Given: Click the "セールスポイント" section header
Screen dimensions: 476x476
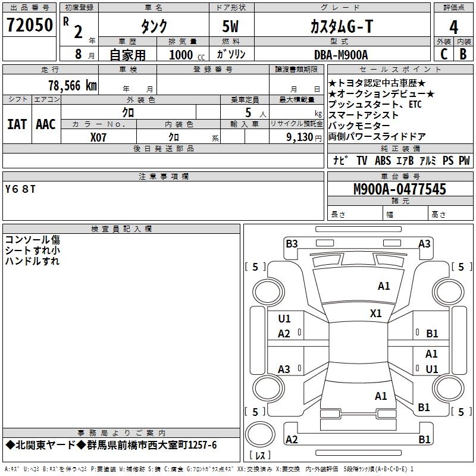Looking at the screenshot, I should pyautogui.click(x=400, y=69).
